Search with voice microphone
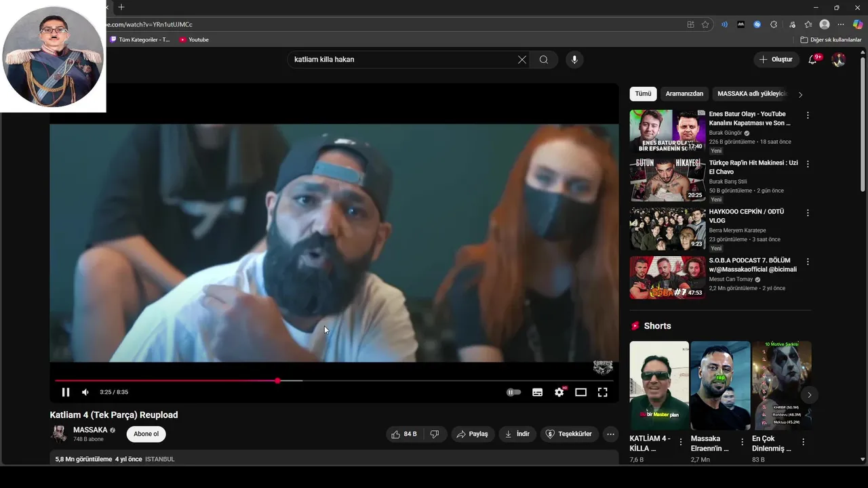The height and width of the screenshot is (488, 868). click(x=574, y=60)
